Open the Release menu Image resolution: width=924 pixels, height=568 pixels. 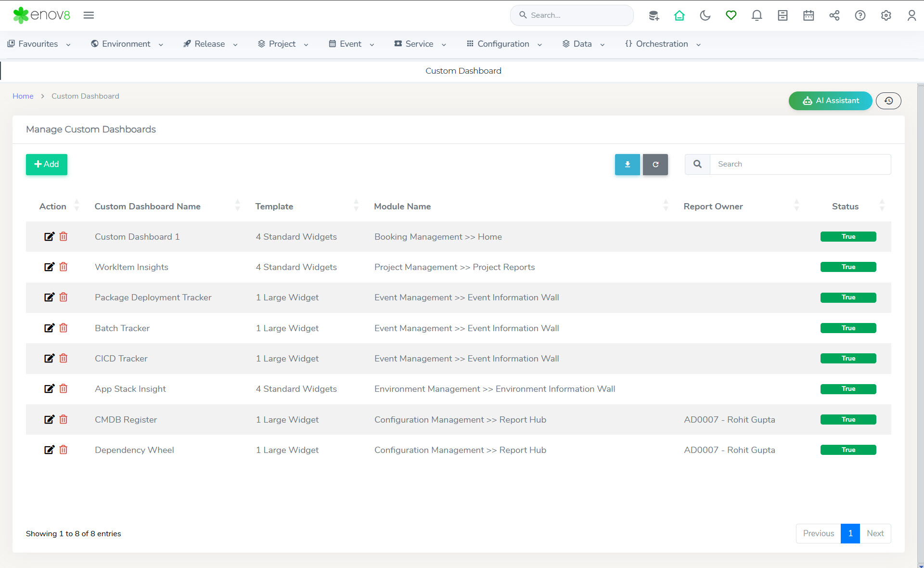click(210, 44)
